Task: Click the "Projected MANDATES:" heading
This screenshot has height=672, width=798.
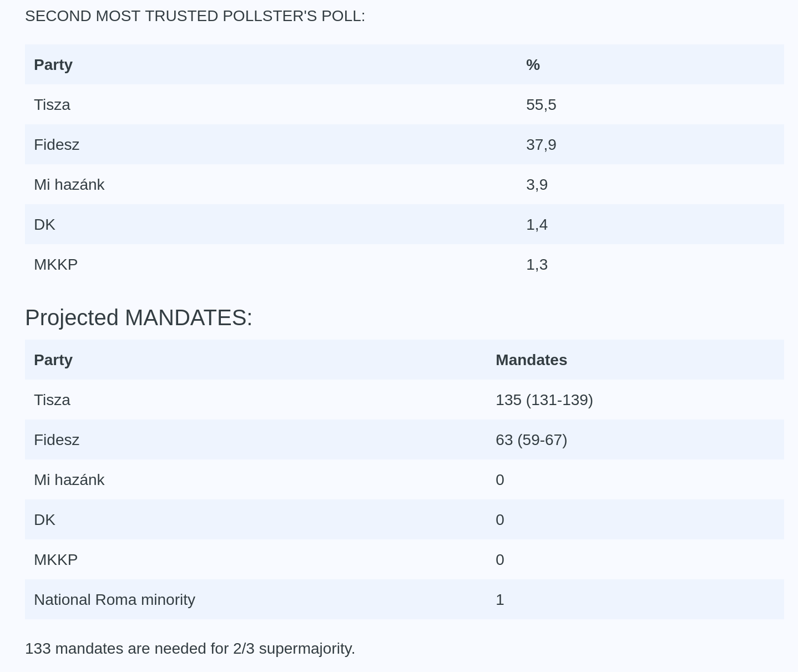Action: [139, 318]
